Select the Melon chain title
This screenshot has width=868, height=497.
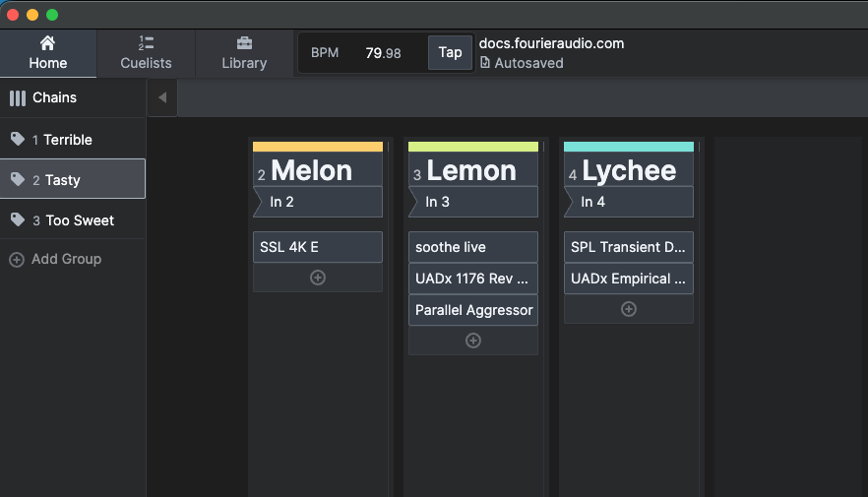pos(311,170)
